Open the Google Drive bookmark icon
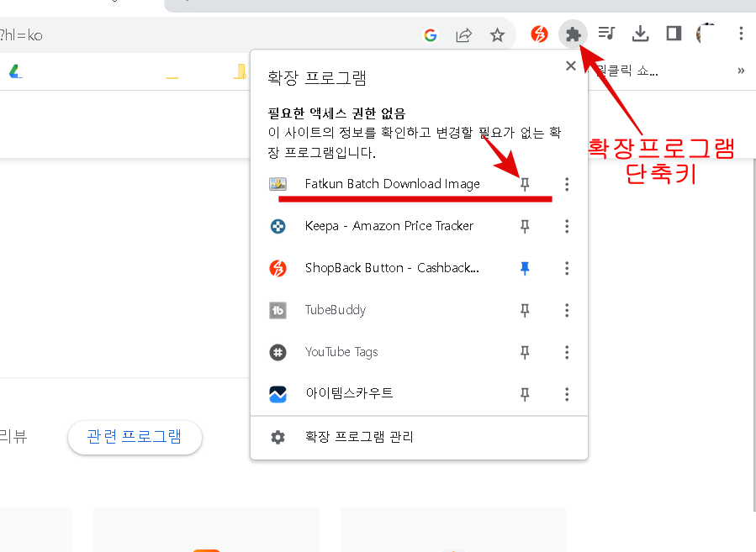Screen dimensions: 756x552 point(16,71)
